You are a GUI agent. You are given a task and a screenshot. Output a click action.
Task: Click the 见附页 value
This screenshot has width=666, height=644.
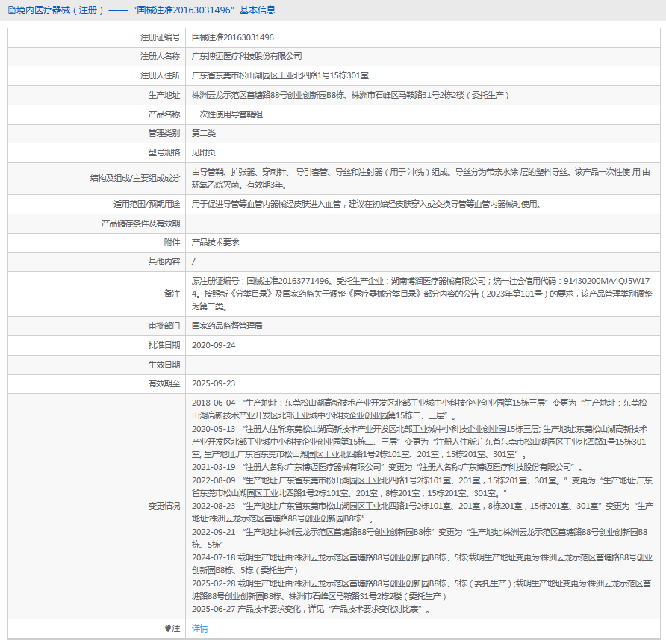pyautogui.click(x=203, y=152)
